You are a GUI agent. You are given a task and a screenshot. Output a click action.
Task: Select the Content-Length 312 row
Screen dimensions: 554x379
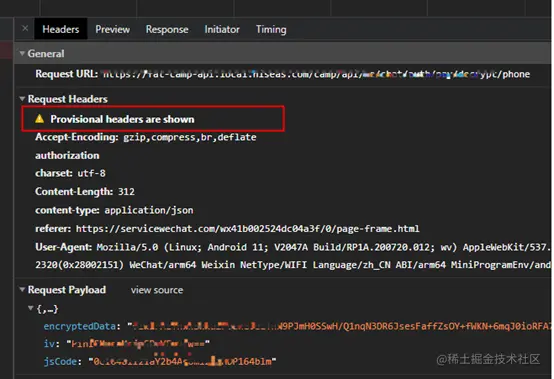click(85, 192)
